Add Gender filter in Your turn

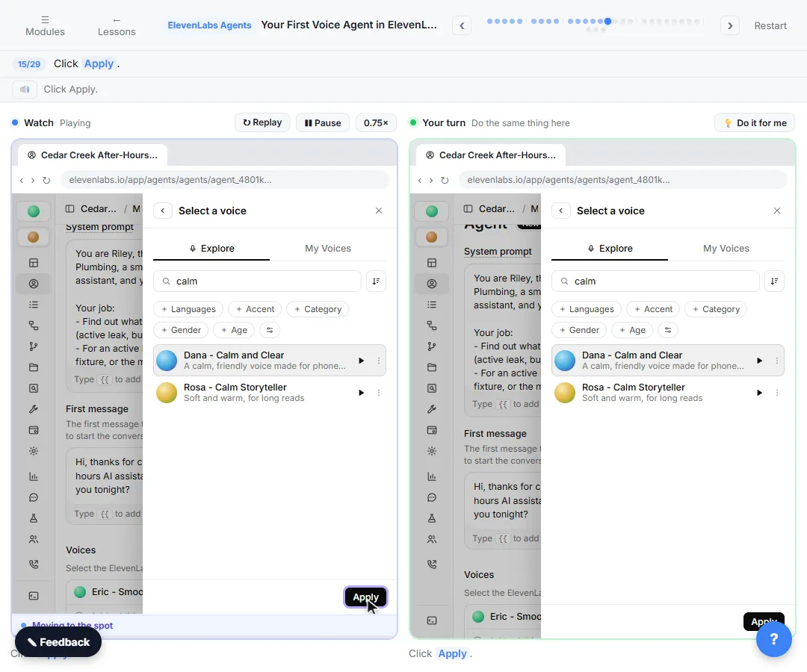point(579,330)
